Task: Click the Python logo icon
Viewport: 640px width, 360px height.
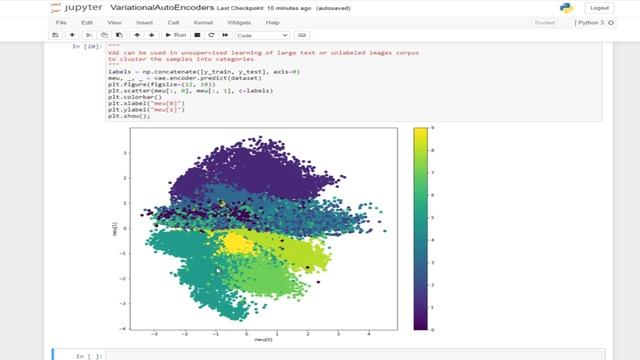Action: (567, 8)
